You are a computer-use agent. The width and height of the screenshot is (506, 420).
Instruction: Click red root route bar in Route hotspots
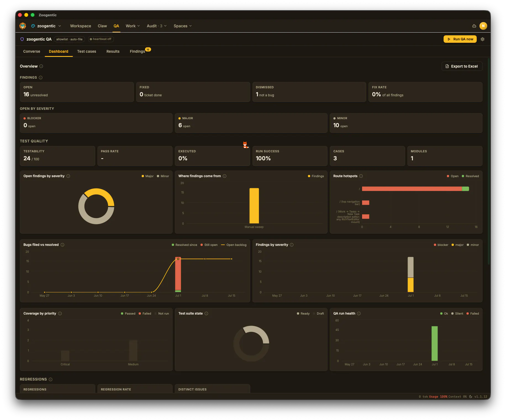[412, 189]
